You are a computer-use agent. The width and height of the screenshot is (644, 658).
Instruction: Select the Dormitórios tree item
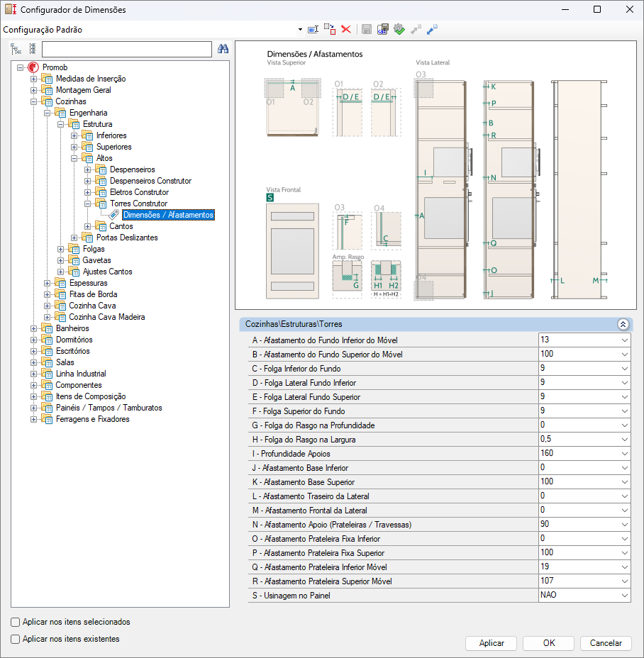(x=74, y=340)
